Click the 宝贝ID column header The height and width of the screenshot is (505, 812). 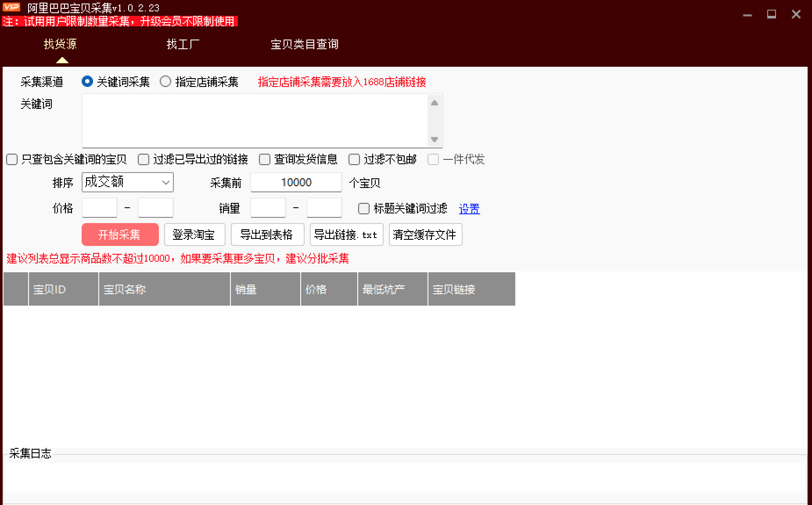[64, 289]
